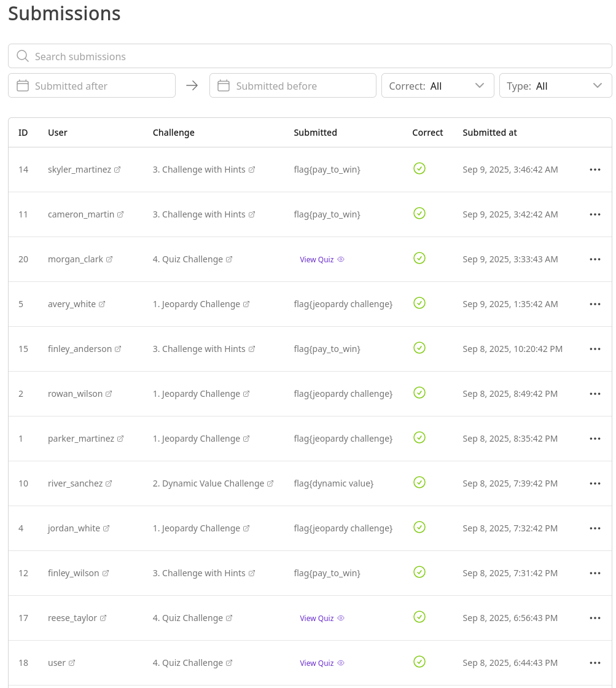Screen dimensions: 616x688
Task: Click the Challenge column header
Action: pos(173,133)
